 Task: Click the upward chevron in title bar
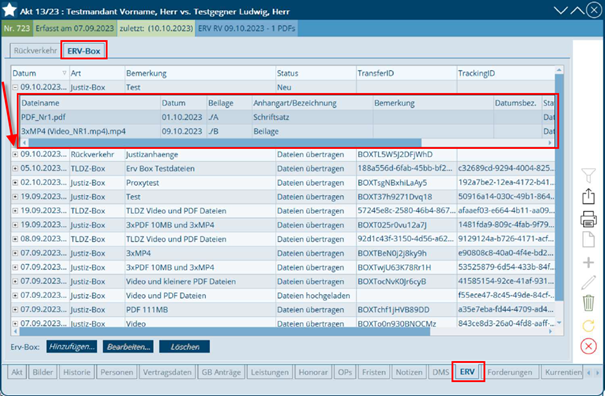pyautogui.click(x=577, y=10)
